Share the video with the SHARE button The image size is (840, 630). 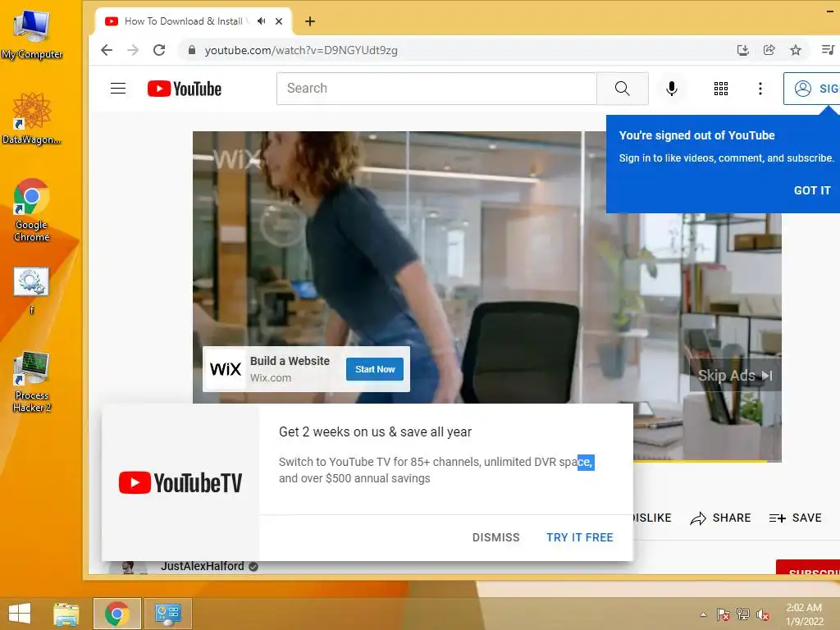[x=720, y=518]
